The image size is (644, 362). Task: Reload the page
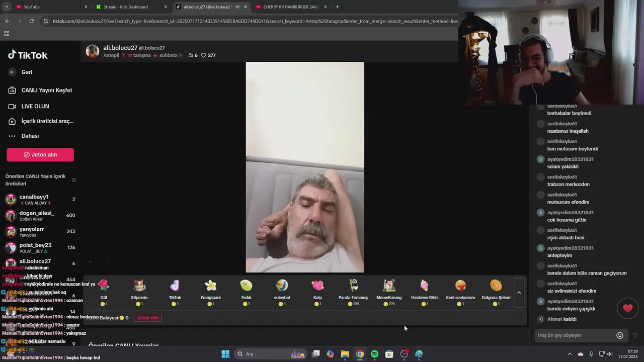tap(31, 21)
